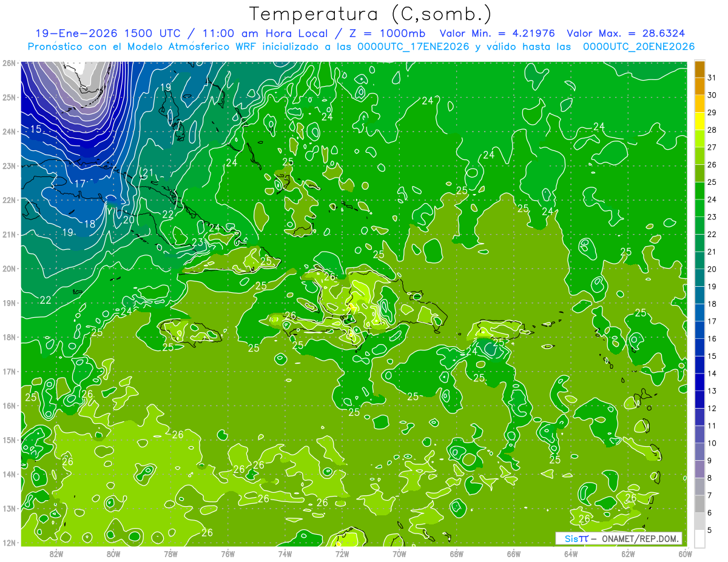Click the latitude axis label 13N
The image size is (728, 562).
pyautogui.click(x=9, y=508)
